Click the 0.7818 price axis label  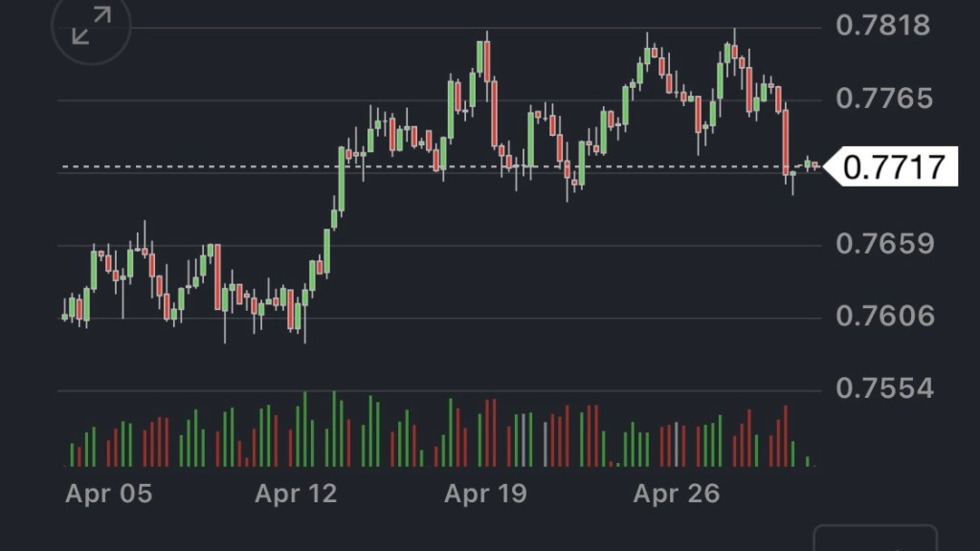[x=882, y=26]
